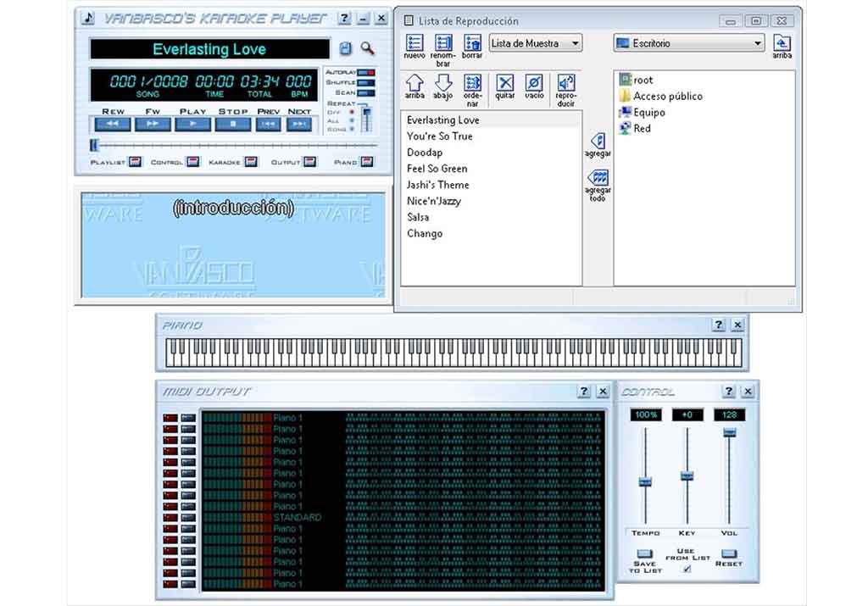Click Save To List button in Control

pyautogui.click(x=644, y=553)
